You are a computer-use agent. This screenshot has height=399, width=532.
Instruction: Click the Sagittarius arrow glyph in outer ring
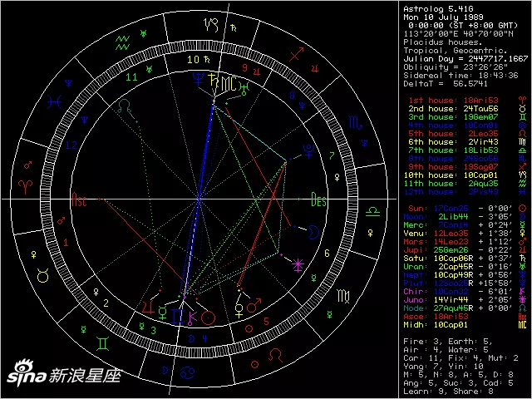297,54
